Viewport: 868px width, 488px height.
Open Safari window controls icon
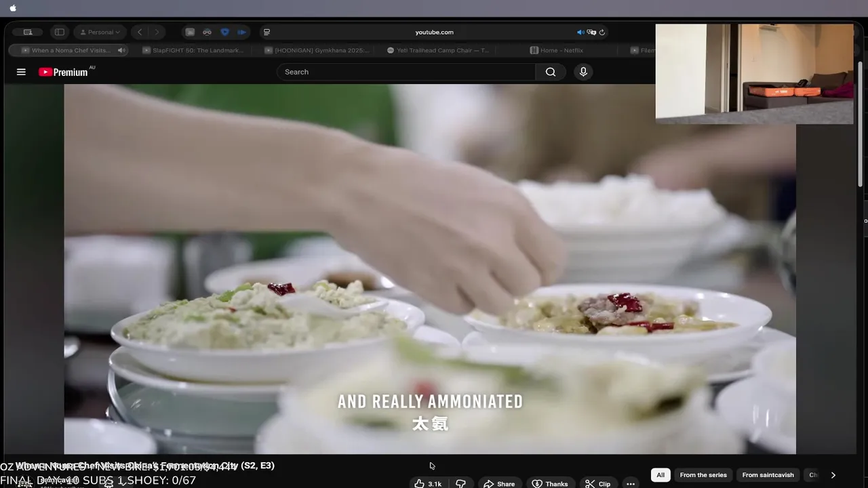pyautogui.click(x=28, y=32)
